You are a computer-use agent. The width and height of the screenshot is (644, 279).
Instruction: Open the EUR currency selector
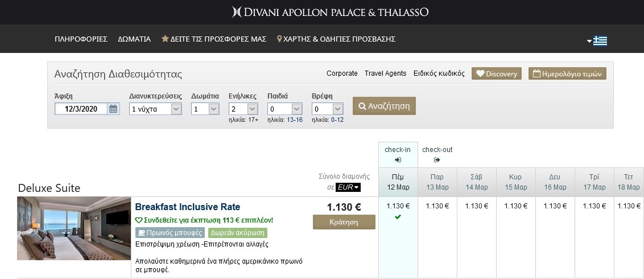[348, 187]
